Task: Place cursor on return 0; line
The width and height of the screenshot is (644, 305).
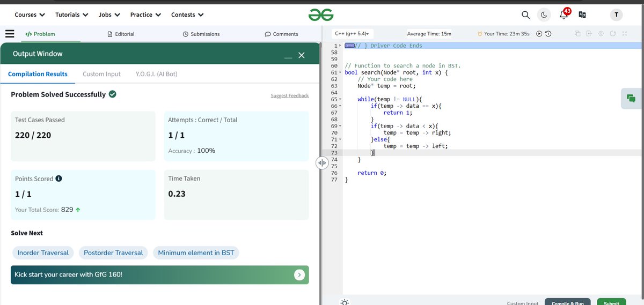Action: coord(372,173)
